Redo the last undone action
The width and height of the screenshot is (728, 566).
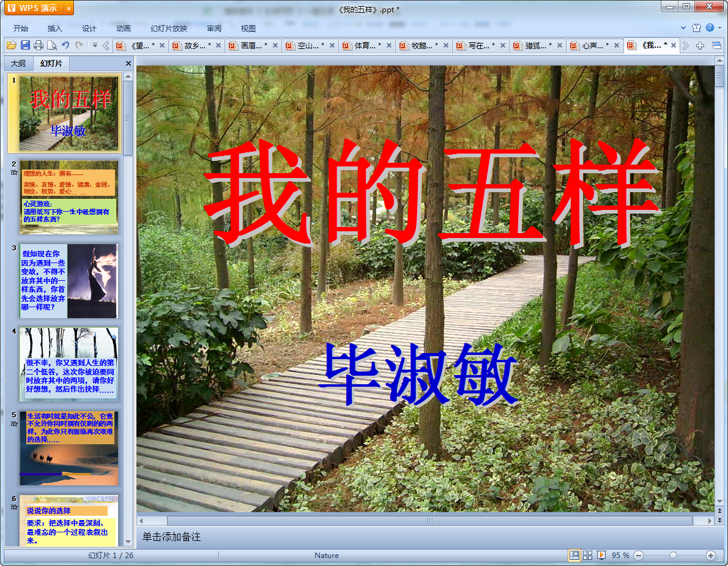pyautogui.click(x=79, y=45)
